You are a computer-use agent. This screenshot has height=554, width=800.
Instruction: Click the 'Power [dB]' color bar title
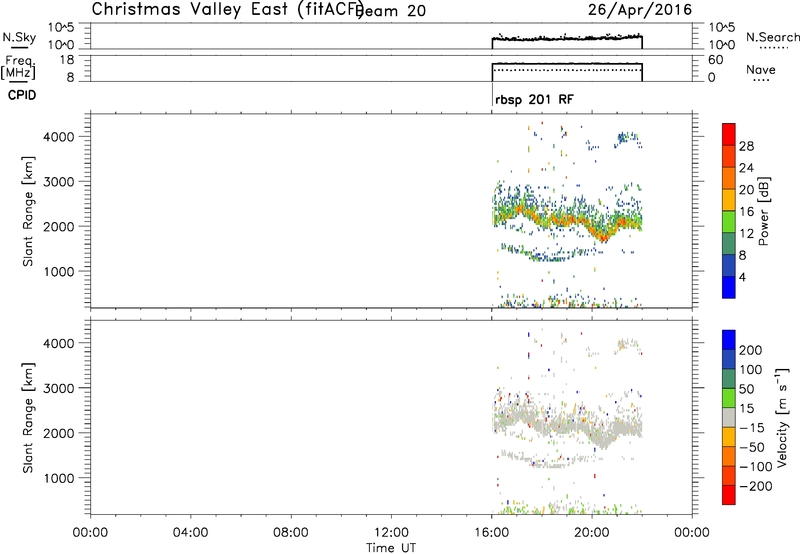point(763,211)
